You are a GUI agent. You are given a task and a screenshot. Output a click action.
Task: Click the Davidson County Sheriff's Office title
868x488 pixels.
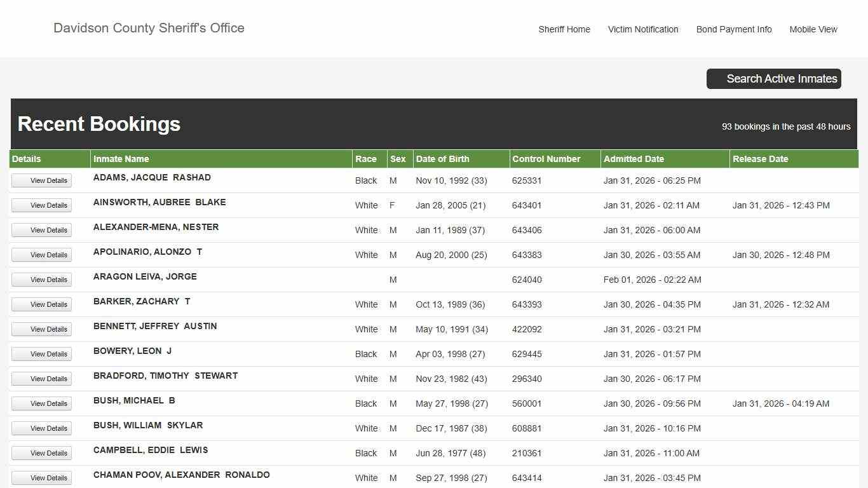click(x=149, y=28)
